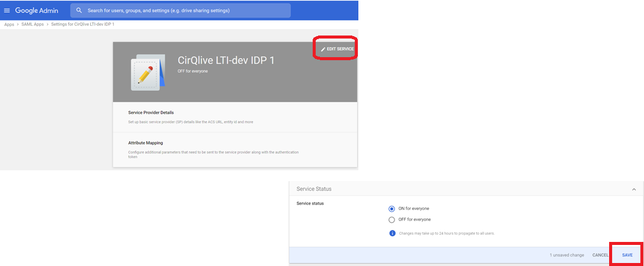Select OFF for everyone radio button
This screenshot has width=644, height=266.
coord(391,220)
